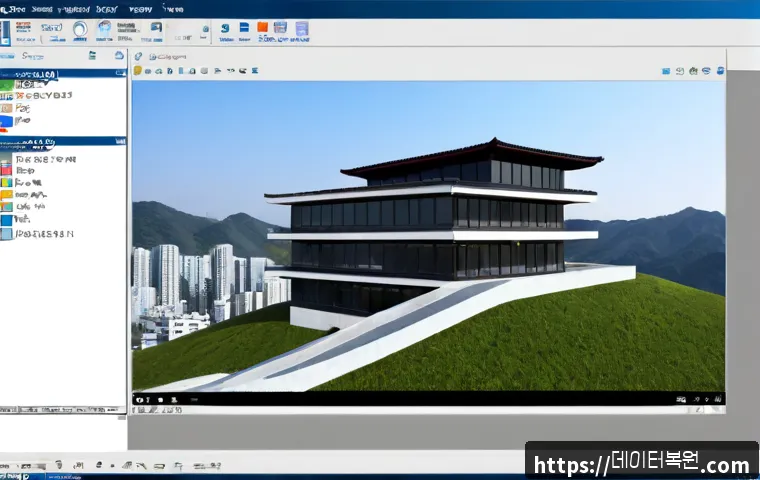Click the sidebar horizontal scrollbar at panel bottom
Screen dimensions: 760x480
pos(61,410)
